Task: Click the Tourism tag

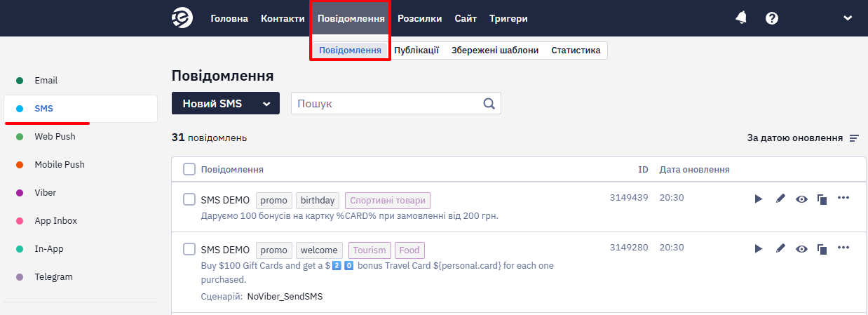Action: tap(369, 250)
